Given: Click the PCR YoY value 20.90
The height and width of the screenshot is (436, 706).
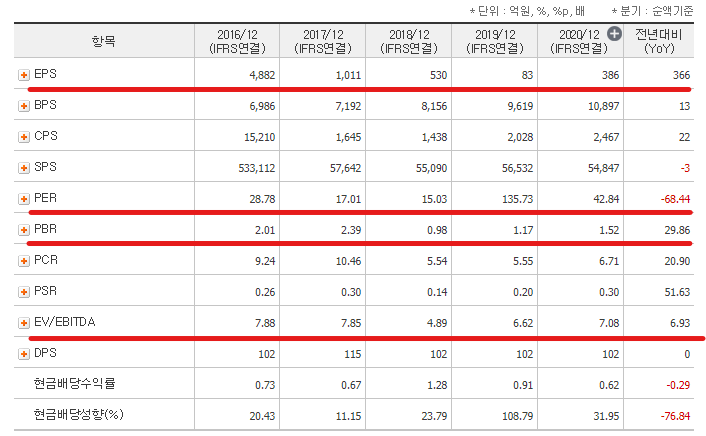Looking at the screenshot, I should 677,261.
